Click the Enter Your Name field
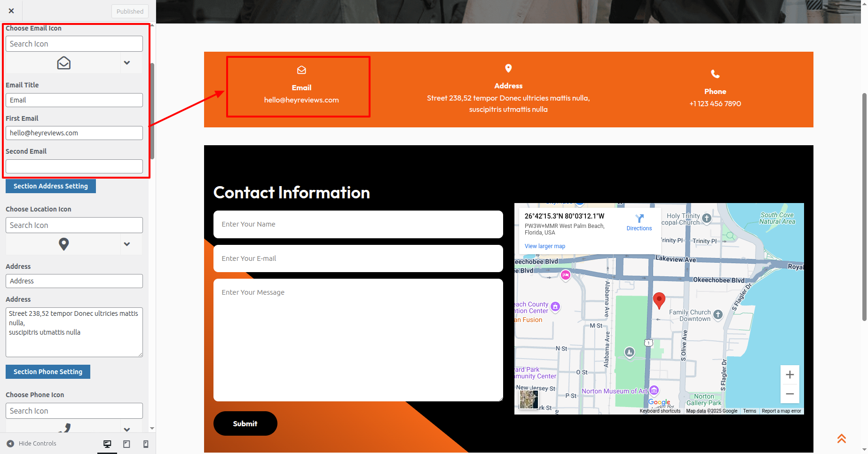This screenshot has width=868, height=454. click(358, 224)
